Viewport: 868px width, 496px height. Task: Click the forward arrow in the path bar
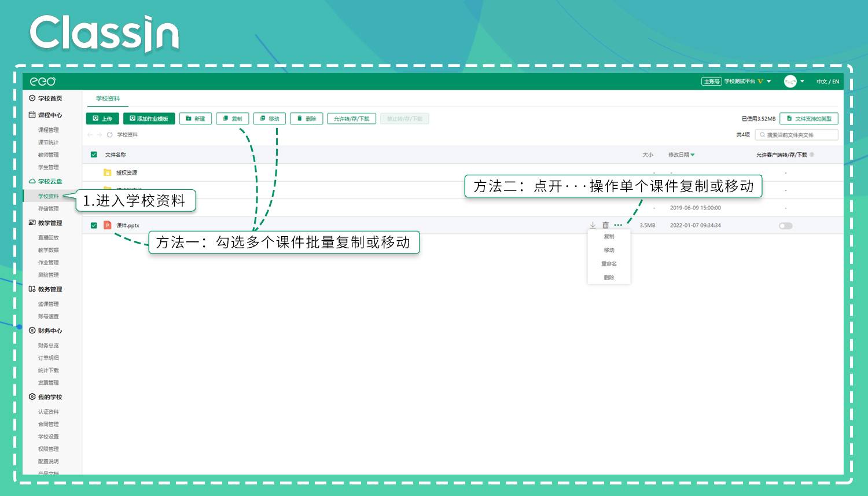click(100, 135)
